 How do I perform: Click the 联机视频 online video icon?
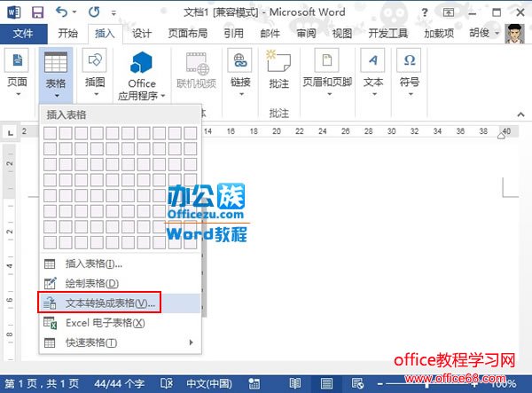tap(197, 63)
